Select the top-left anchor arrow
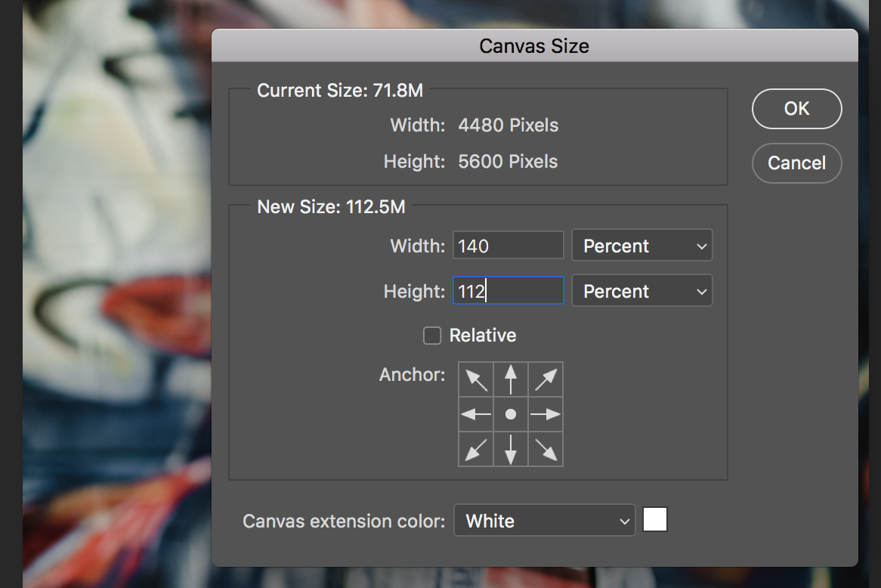Image resolution: width=881 pixels, height=588 pixels. 475,379
